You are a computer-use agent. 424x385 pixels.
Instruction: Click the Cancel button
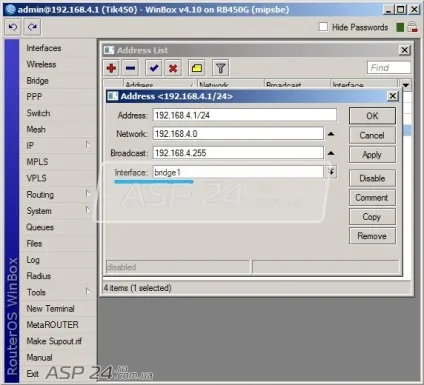click(x=372, y=135)
